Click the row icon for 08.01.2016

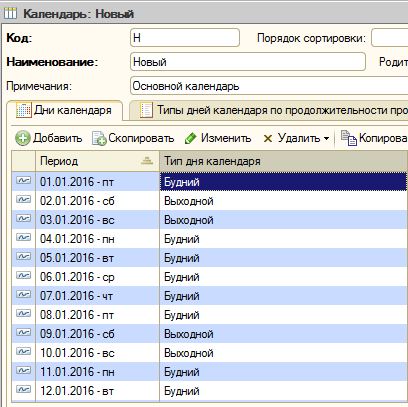tap(23, 313)
